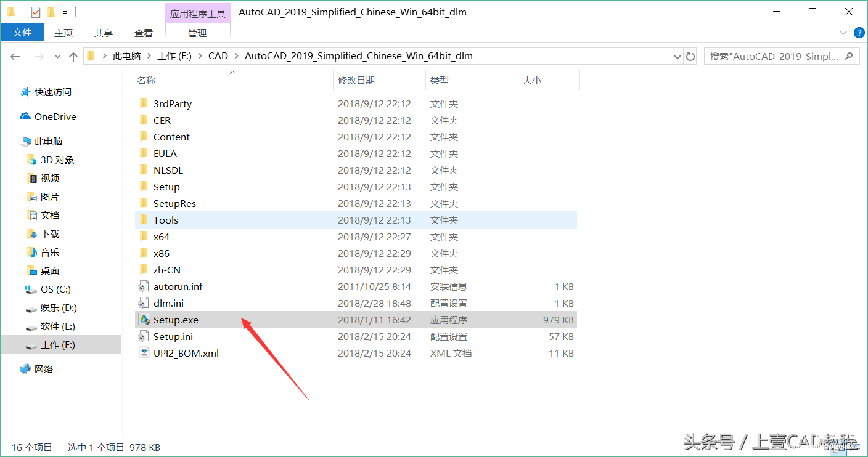Open address bar history dropdown
Viewport: 868px width, 457px height.
(x=678, y=56)
